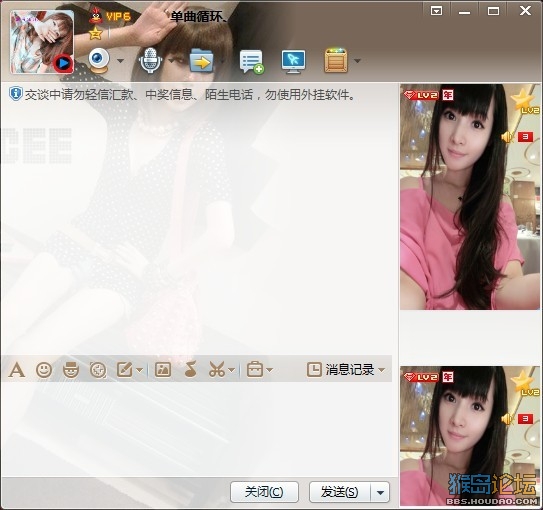
Task: Click speaker icon on upper photo
Action: pos(507,137)
